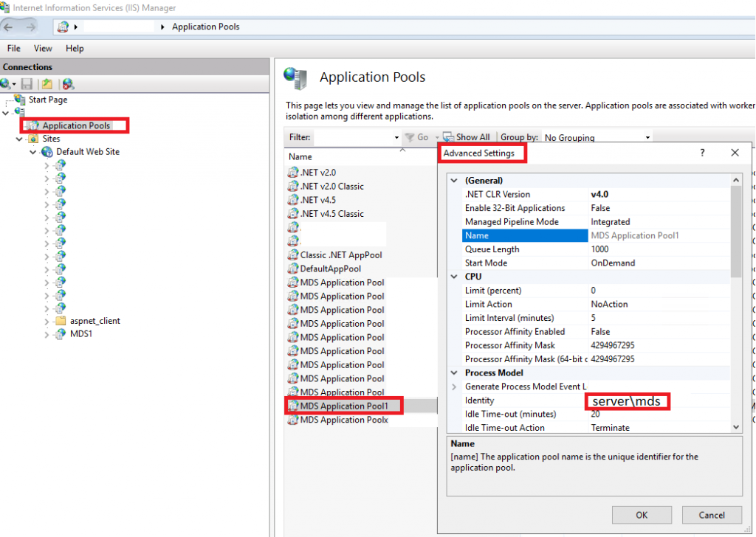Select Start Page in the connections tree
This screenshot has height=537, width=756.
[x=48, y=100]
